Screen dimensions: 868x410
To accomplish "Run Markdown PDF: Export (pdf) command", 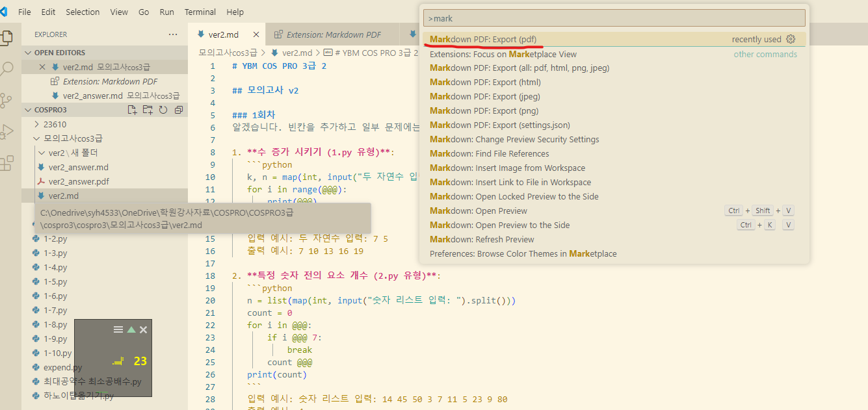I will click(614, 39).
